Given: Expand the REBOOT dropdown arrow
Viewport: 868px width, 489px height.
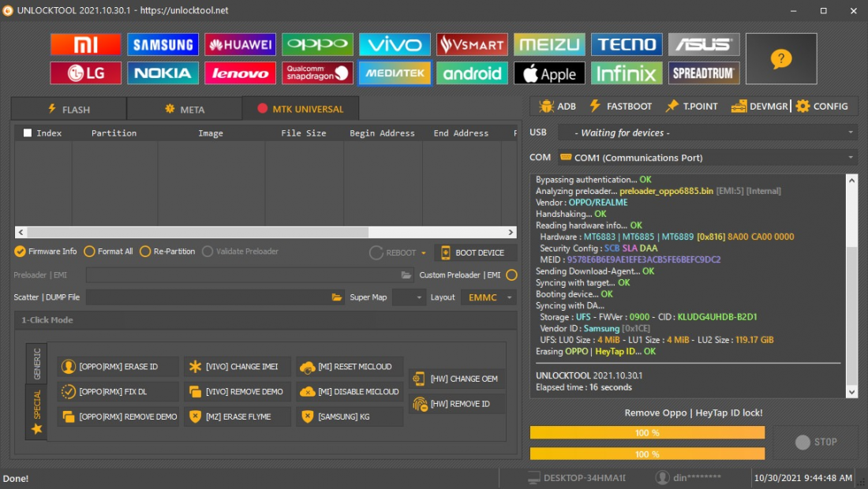Looking at the screenshot, I should tap(424, 253).
